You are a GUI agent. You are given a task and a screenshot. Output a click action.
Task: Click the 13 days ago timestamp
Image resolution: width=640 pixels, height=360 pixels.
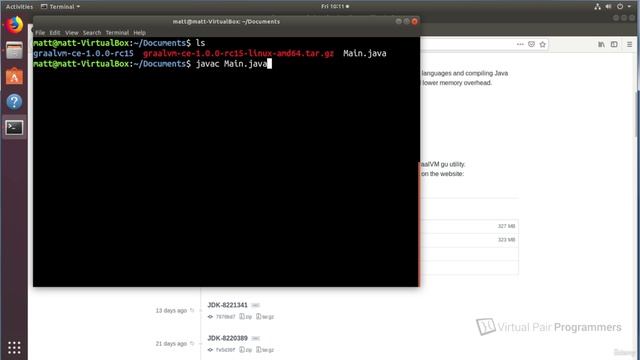171,311
